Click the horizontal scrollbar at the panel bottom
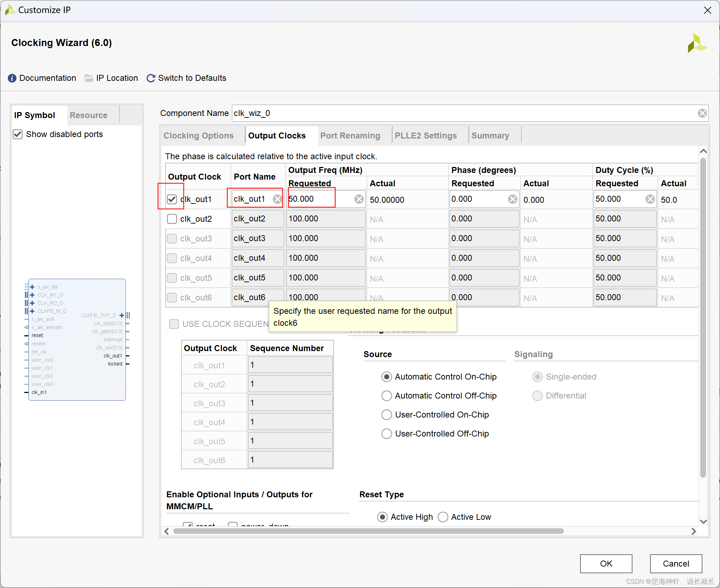The width and height of the screenshot is (720, 588). (368, 531)
